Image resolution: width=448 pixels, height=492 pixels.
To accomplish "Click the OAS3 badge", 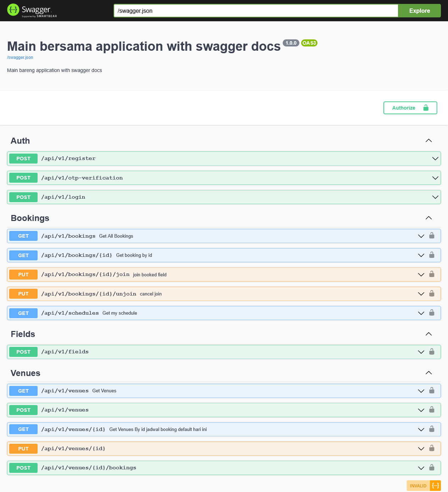I will [x=309, y=43].
